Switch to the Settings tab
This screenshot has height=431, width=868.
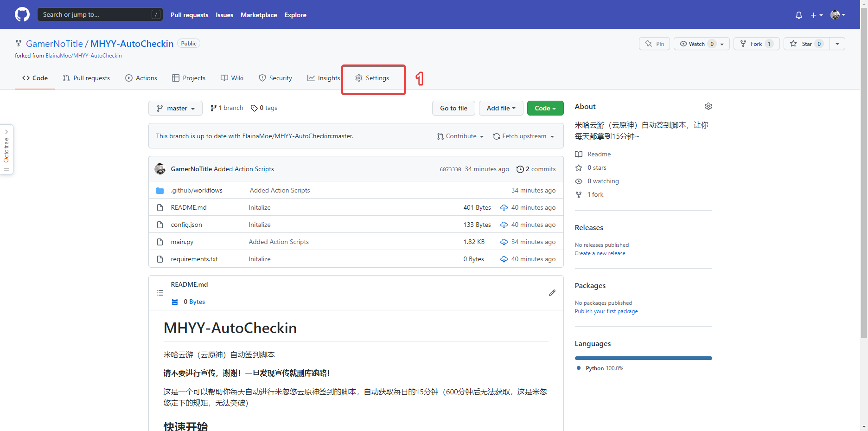372,78
